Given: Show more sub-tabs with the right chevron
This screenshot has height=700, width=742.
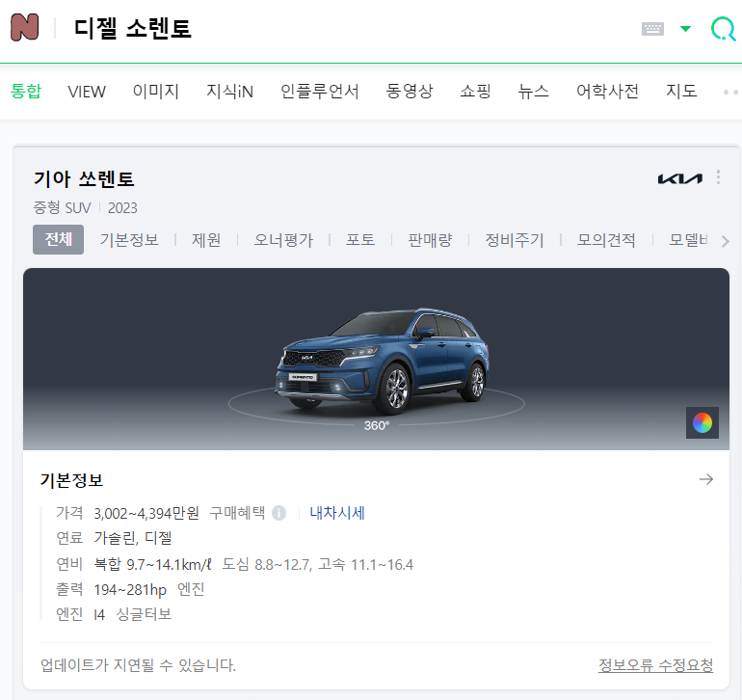Looking at the screenshot, I should [725, 242].
